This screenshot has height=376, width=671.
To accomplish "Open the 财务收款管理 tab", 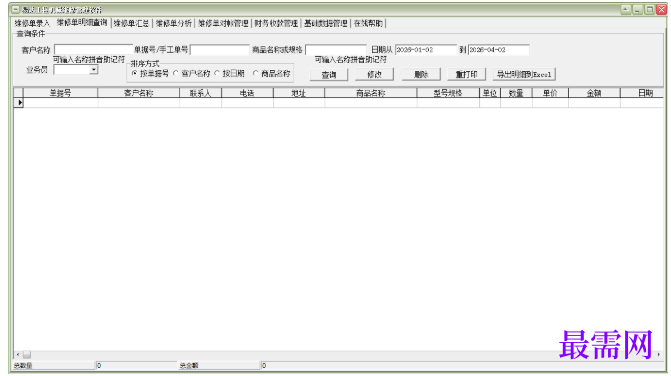I will [x=276, y=23].
